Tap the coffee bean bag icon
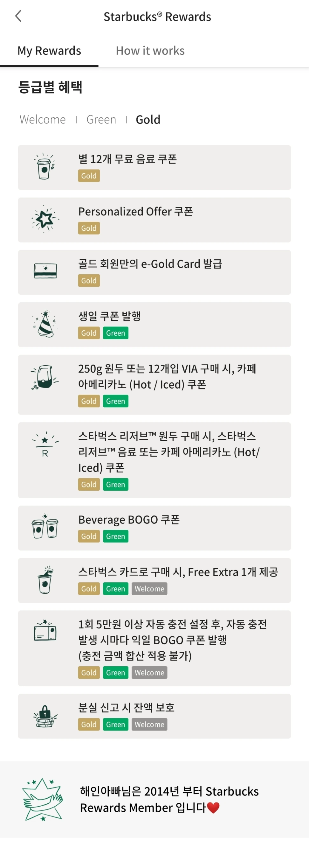This screenshot has height=868, width=309. click(45, 377)
